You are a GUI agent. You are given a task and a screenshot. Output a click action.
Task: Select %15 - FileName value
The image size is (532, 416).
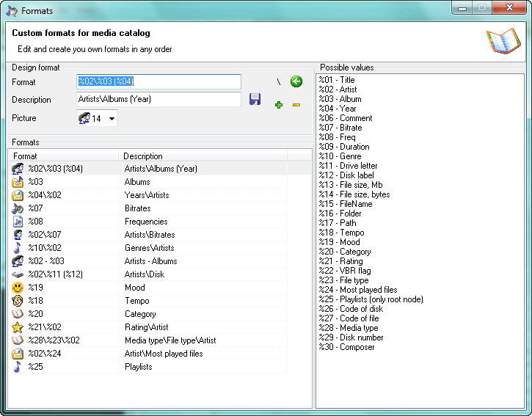[346, 204]
